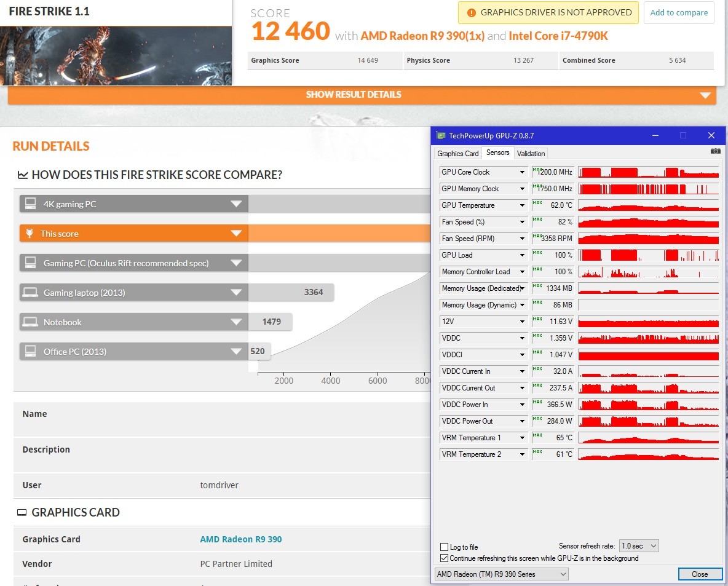Open the Sensor refresh rate combo box

639,546
